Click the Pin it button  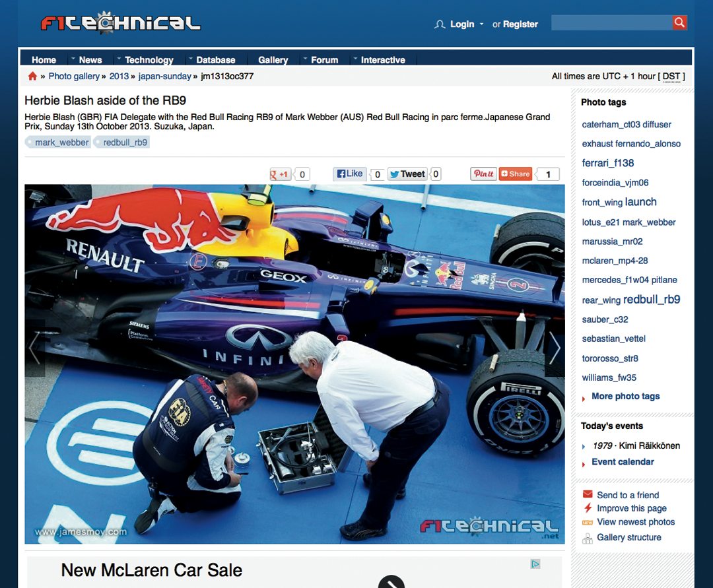484,174
